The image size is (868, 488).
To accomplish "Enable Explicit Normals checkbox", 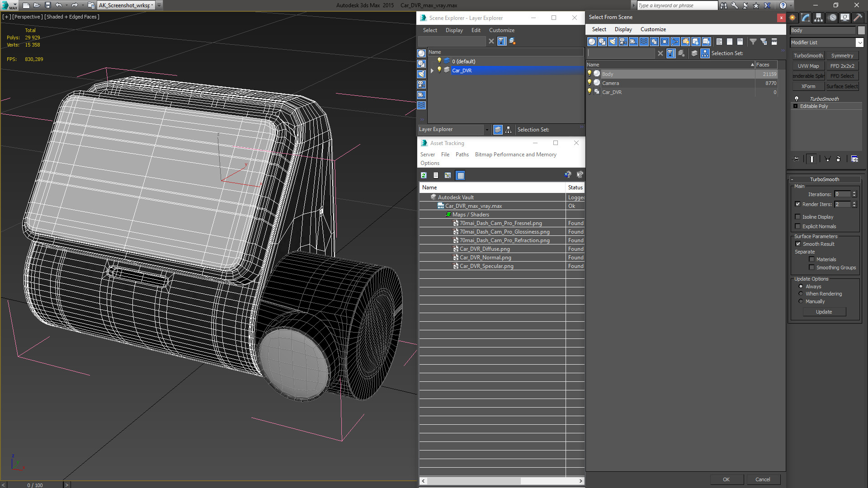I will 798,226.
